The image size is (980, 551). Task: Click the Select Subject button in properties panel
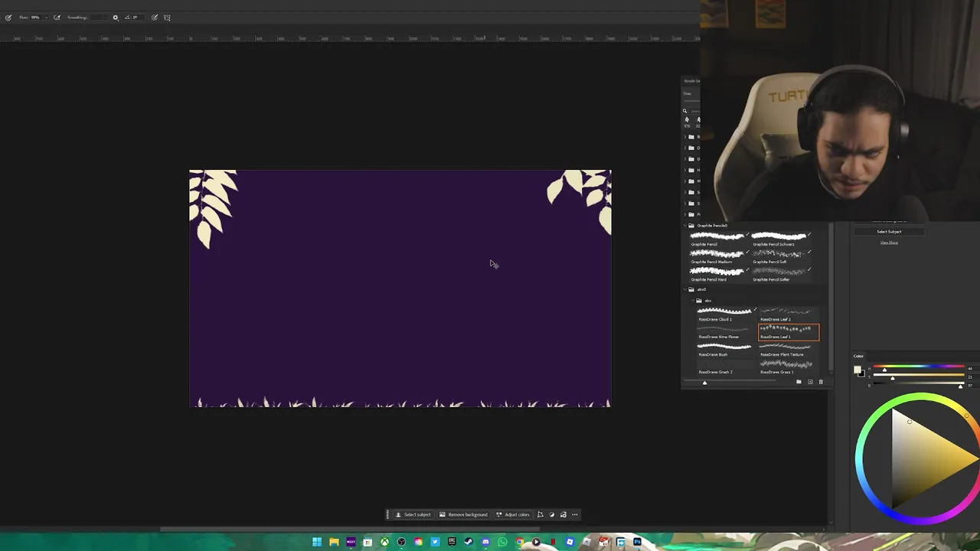pos(889,232)
